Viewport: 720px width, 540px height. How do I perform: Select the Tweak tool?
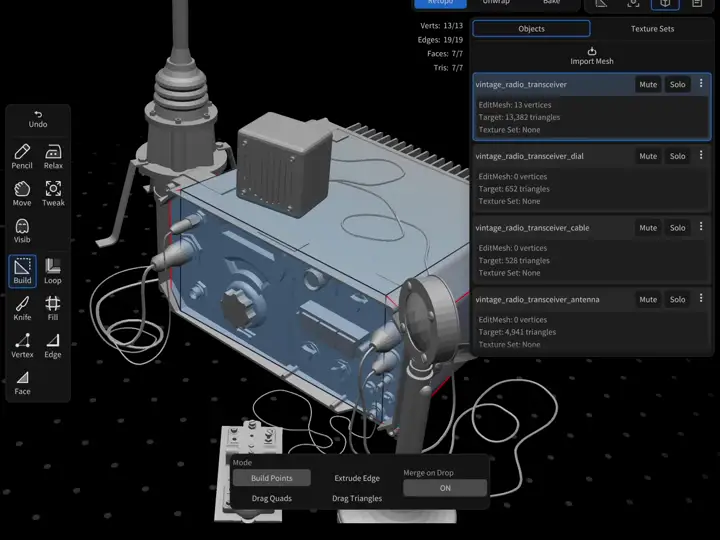coord(53,194)
